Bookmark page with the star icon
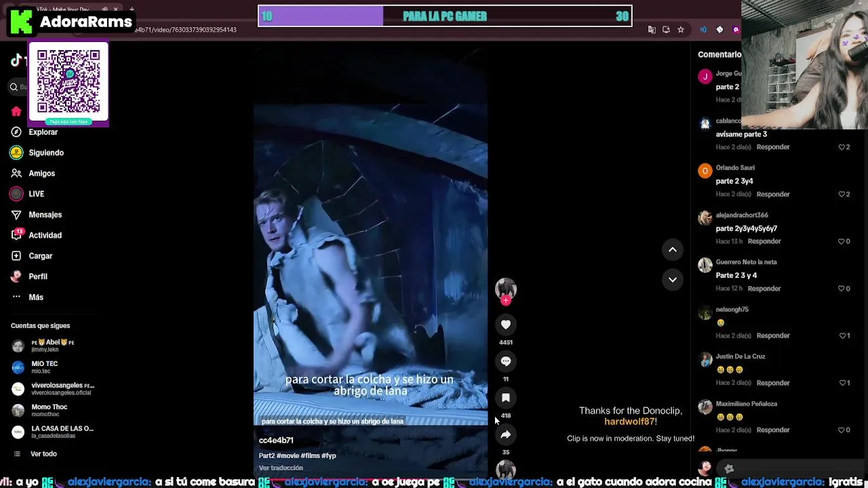868x488 pixels. point(681,30)
